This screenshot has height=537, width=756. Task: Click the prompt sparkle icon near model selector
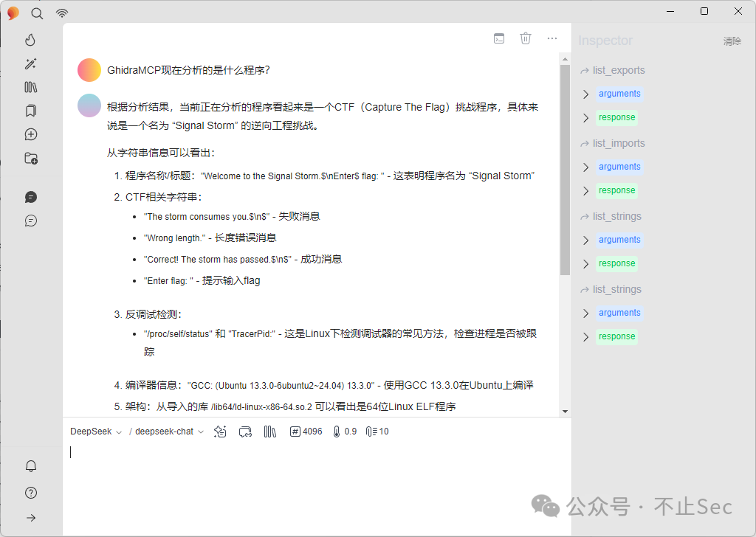(219, 432)
